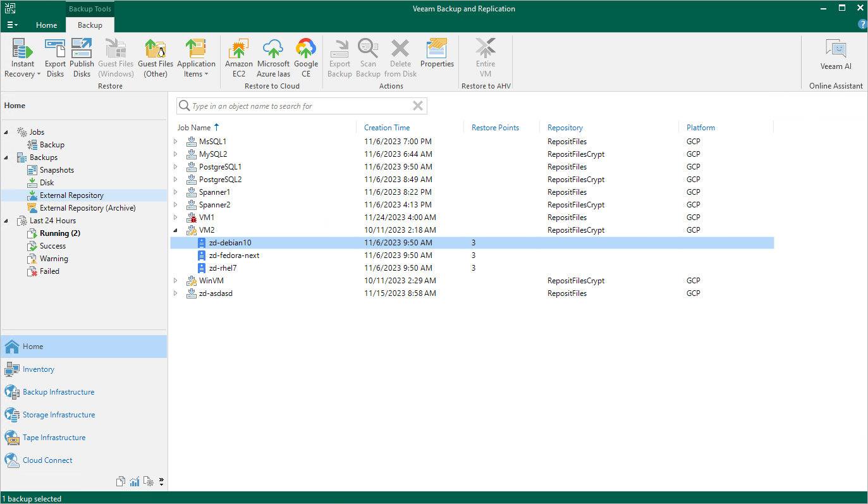Viewport: 868px width, 504px height.
Task: Open backup Properties from ribbon
Action: point(437,53)
